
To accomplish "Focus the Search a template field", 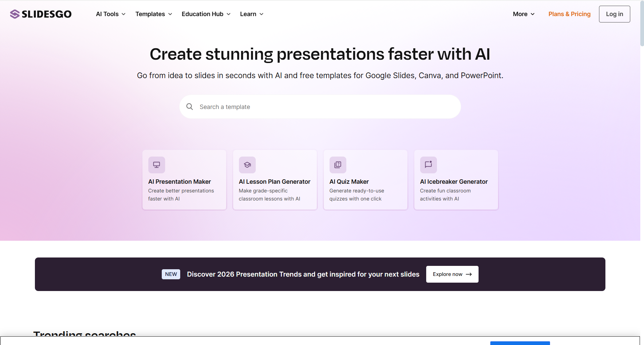I will tap(320, 107).
